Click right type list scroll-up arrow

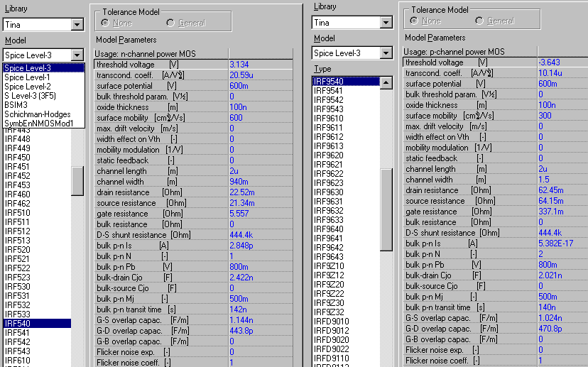386,82
